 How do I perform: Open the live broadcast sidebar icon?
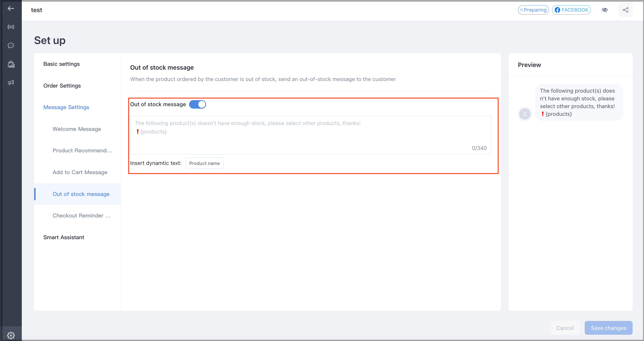coord(11,27)
